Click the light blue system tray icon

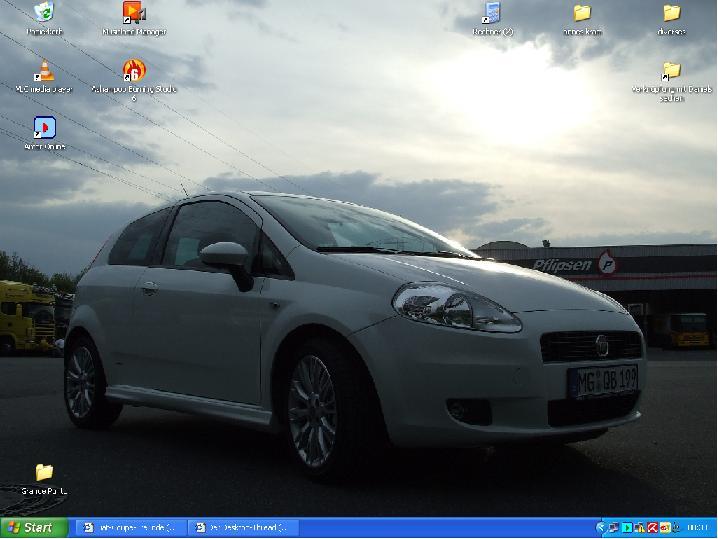[627, 528]
